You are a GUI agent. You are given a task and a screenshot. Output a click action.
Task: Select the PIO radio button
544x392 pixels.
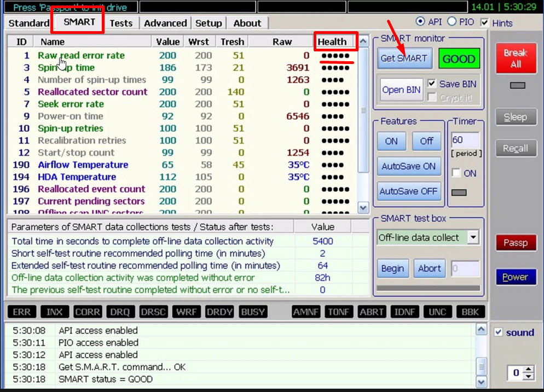[x=452, y=22]
